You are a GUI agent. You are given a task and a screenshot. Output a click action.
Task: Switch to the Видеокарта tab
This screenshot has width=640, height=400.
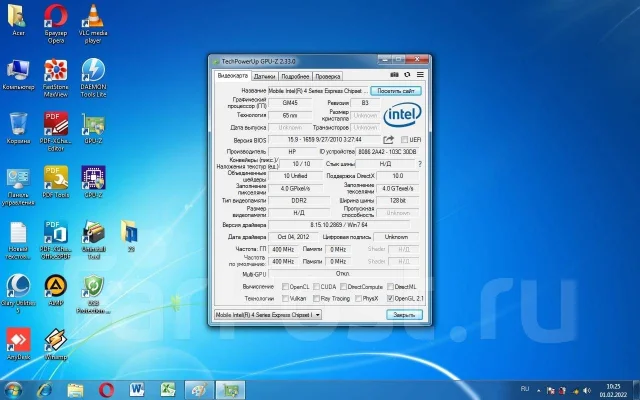tap(233, 76)
